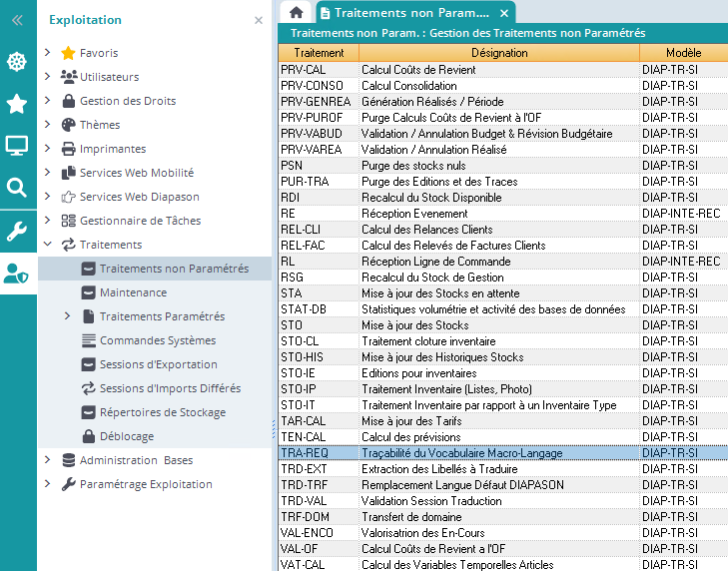Select the Traitements non Param. tab
Screen dimensions: 728x571
tap(410, 13)
